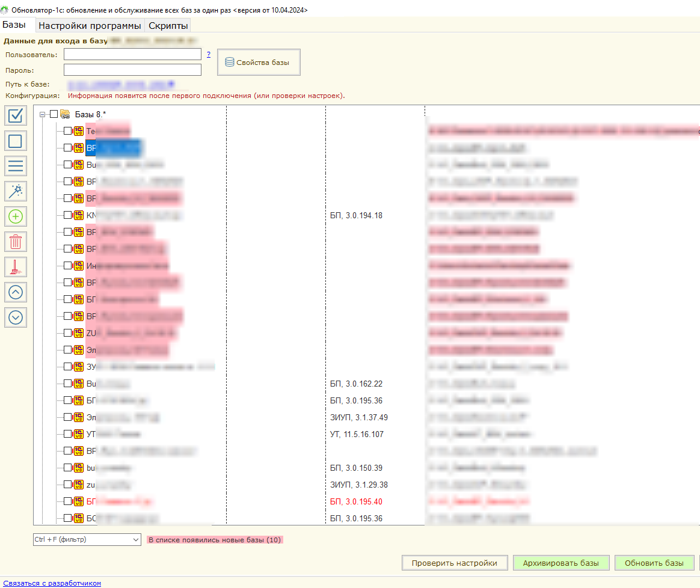Screen dimensions: 700x588
Task: Click the Архивировать базы button
Action: [x=560, y=563]
